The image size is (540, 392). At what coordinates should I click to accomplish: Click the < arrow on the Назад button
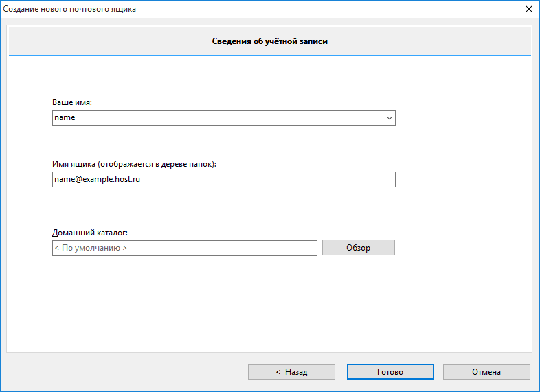coord(278,372)
